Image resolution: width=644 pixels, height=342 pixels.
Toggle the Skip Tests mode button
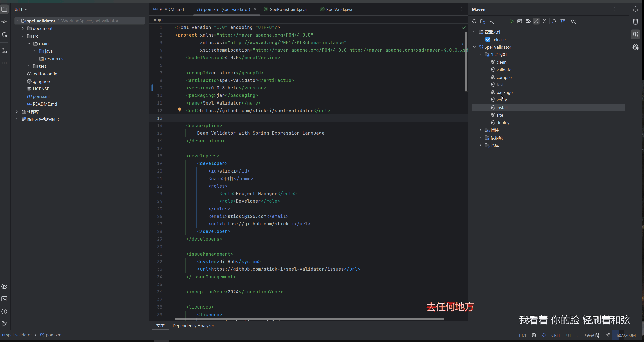pyautogui.click(x=536, y=21)
